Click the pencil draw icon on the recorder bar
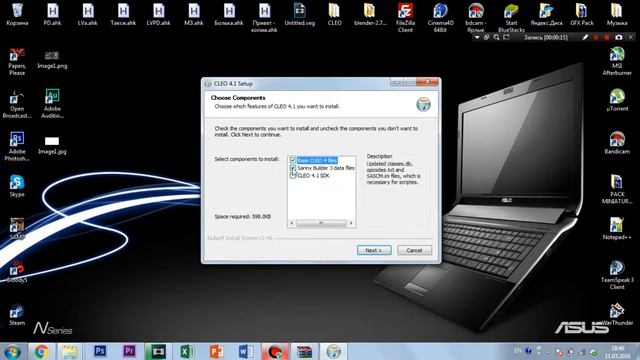Viewport: 640px width, 360px height. (x=585, y=37)
